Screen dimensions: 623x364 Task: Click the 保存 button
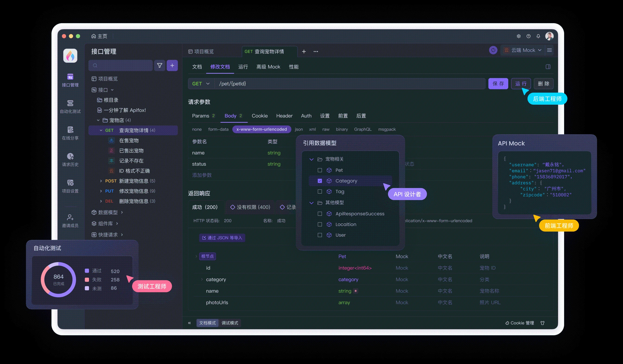tap(498, 84)
